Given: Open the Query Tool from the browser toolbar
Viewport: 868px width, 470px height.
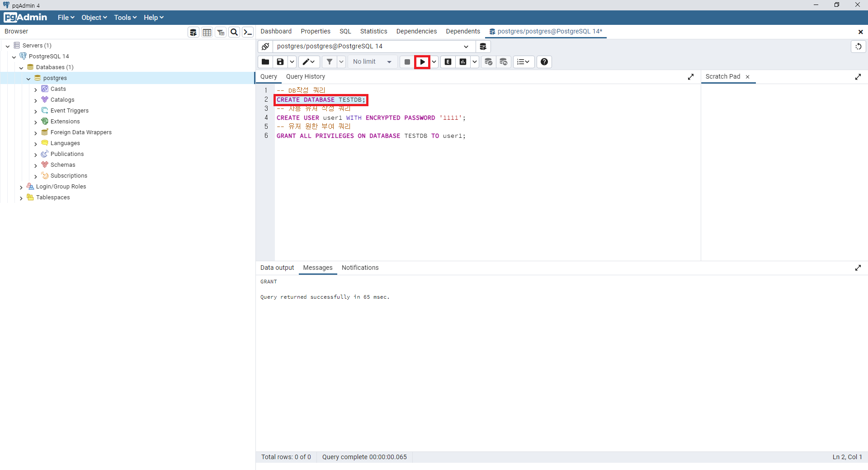Looking at the screenshot, I should [193, 32].
